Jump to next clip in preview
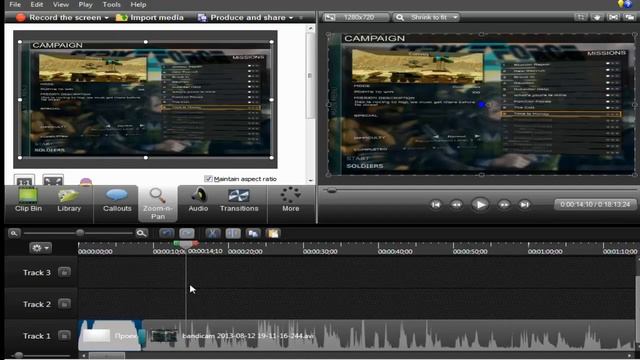The height and width of the screenshot is (360, 640). click(524, 204)
